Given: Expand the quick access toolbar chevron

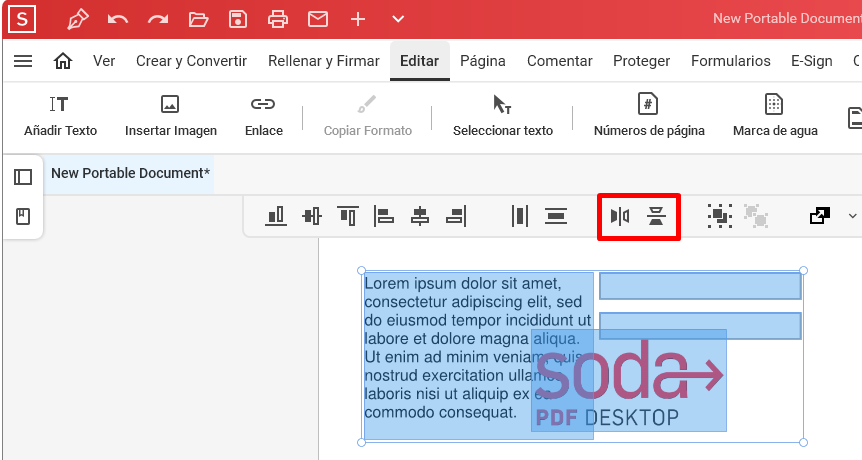Looking at the screenshot, I should [398, 19].
